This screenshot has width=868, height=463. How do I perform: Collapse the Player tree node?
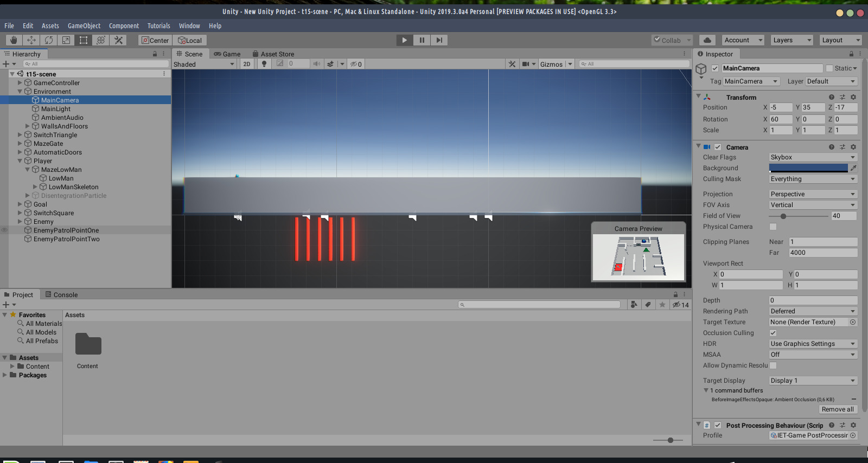[20, 161]
